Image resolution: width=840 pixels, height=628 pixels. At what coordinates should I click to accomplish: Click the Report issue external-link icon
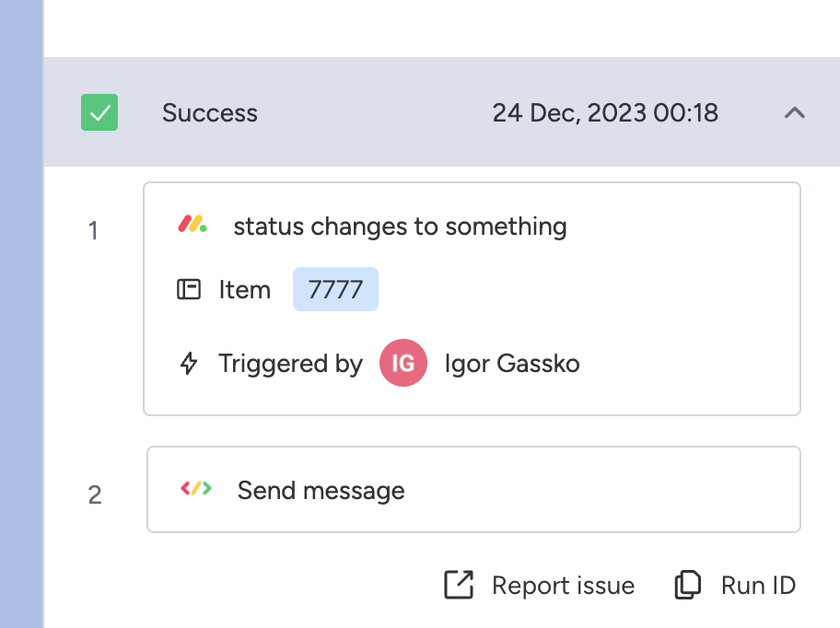click(459, 585)
